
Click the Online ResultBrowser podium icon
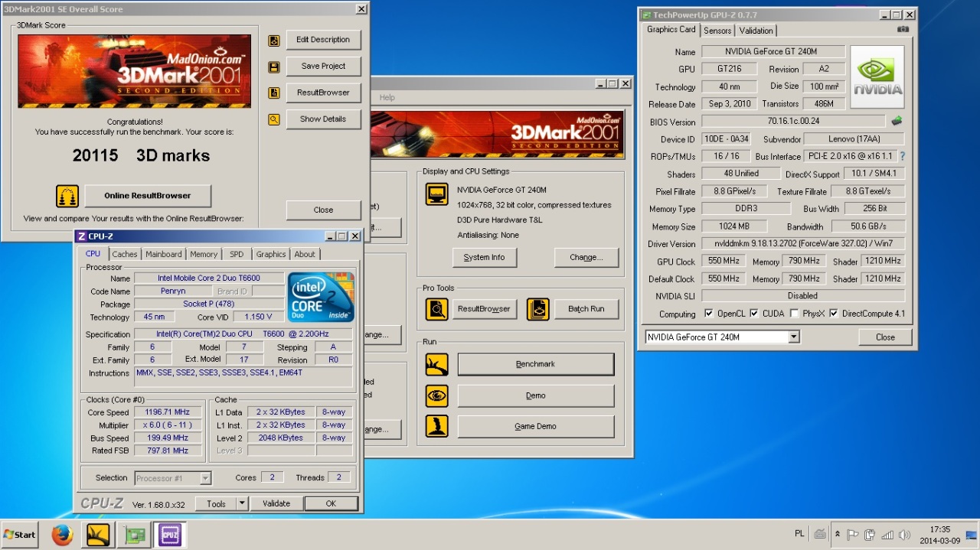coord(67,196)
